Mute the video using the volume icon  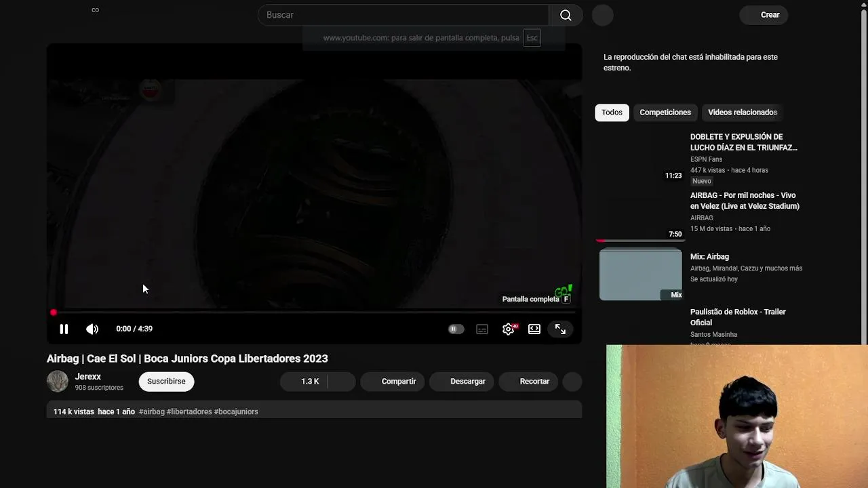[92, 329]
